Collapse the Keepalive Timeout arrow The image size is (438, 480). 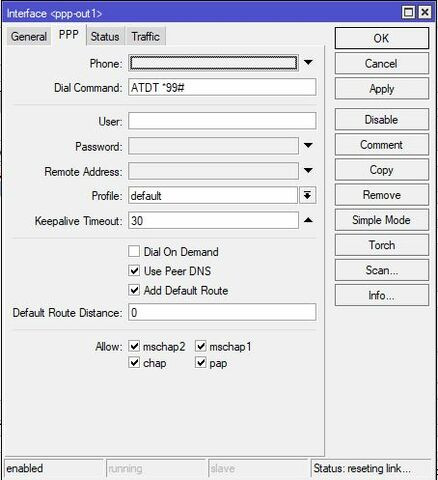click(x=308, y=220)
